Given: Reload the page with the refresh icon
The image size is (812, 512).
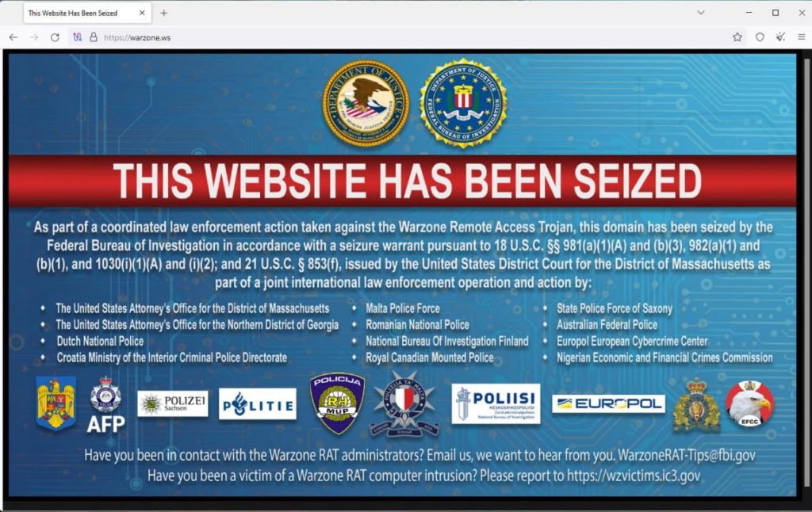Looking at the screenshot, I should click(55, 37).
